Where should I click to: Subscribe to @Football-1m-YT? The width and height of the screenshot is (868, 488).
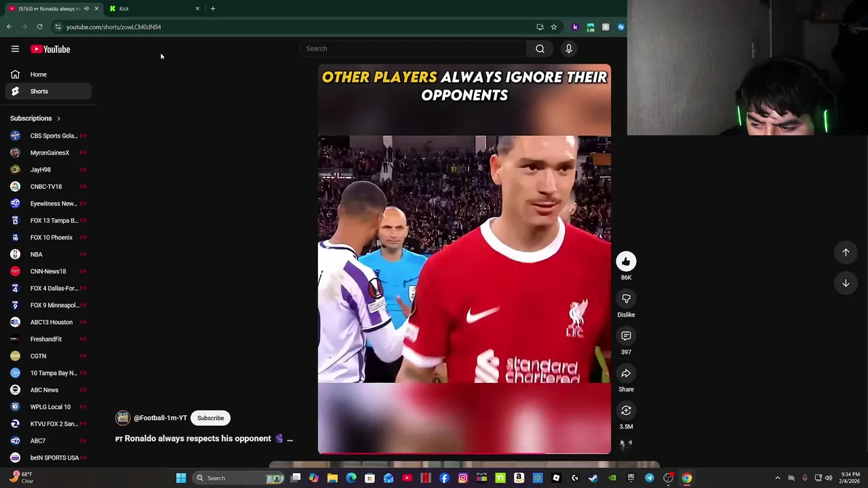(x=210, y=418)
